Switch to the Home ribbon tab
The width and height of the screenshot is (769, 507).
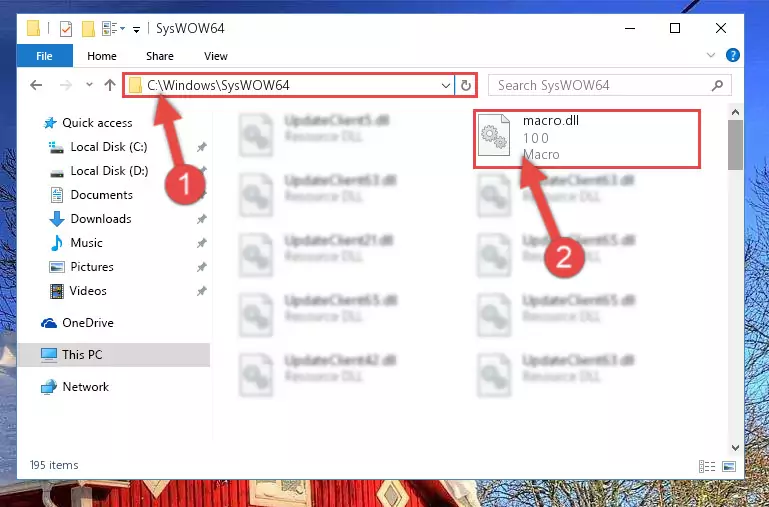coord(102,56)
